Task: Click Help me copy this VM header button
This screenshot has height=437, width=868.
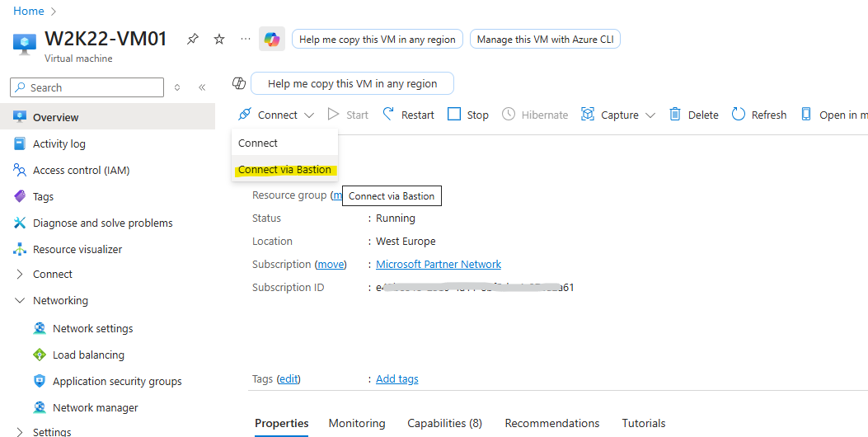Action: (377, 40)
